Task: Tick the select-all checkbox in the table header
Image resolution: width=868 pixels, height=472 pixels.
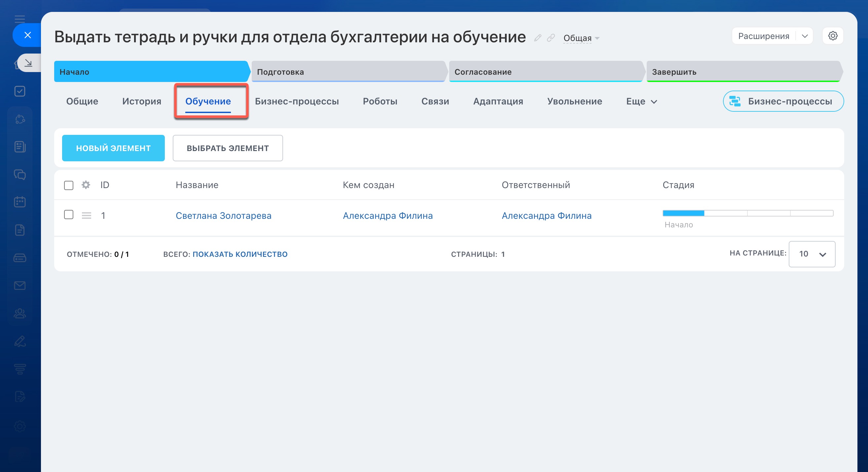Action: [69, 185]
